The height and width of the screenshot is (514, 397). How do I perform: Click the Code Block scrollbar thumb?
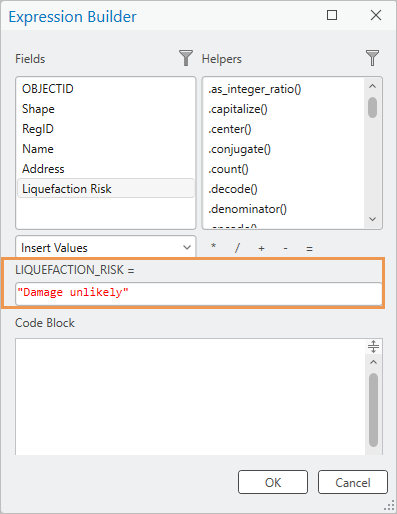[x=374, y=410]
